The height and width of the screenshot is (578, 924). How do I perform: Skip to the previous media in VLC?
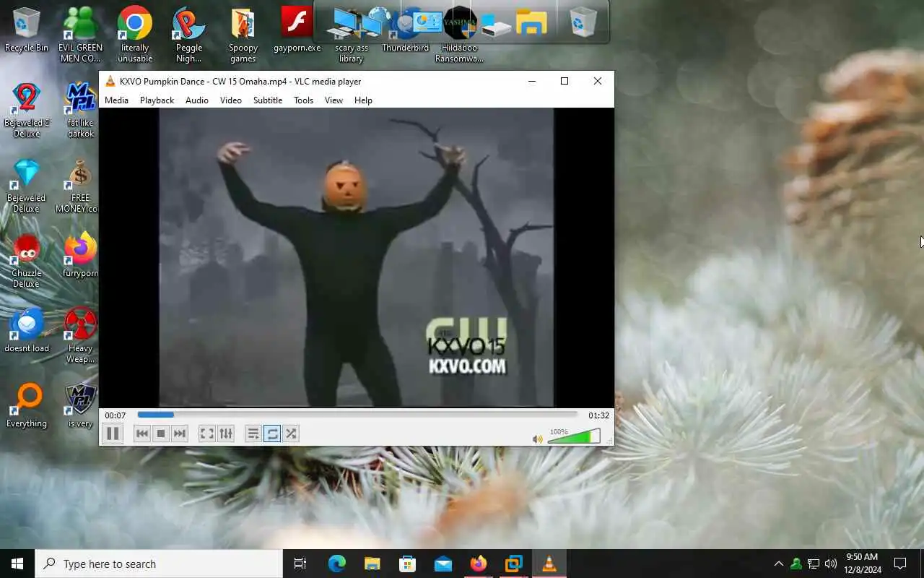click(142, 433)
